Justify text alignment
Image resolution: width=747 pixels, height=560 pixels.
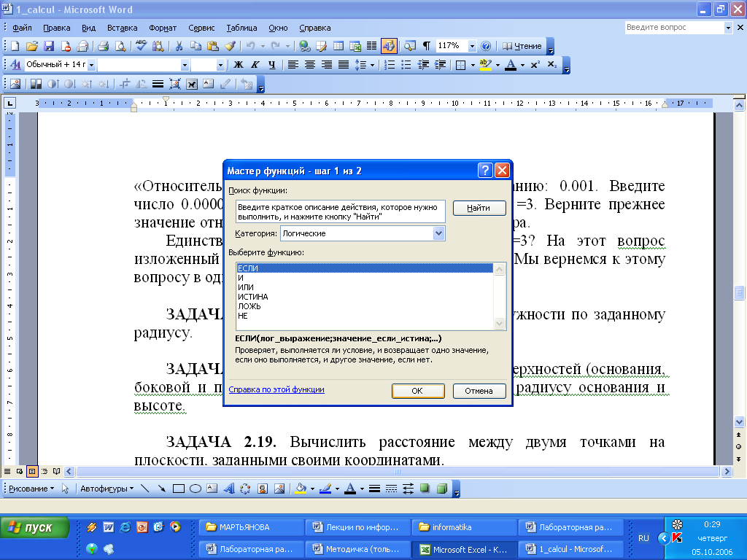(x=343, y=65)
